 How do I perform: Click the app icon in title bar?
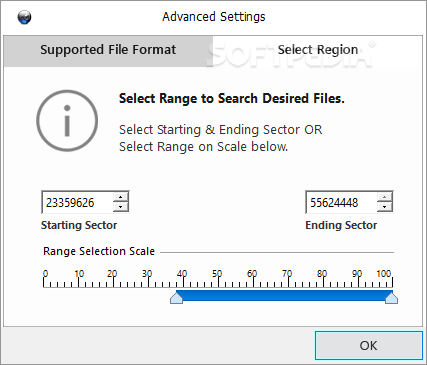pos(24,17)
